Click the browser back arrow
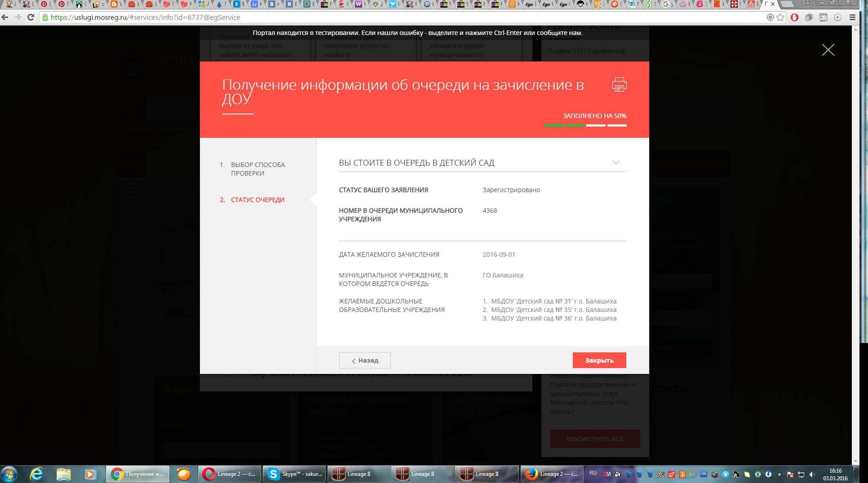 tap(5, 18)
